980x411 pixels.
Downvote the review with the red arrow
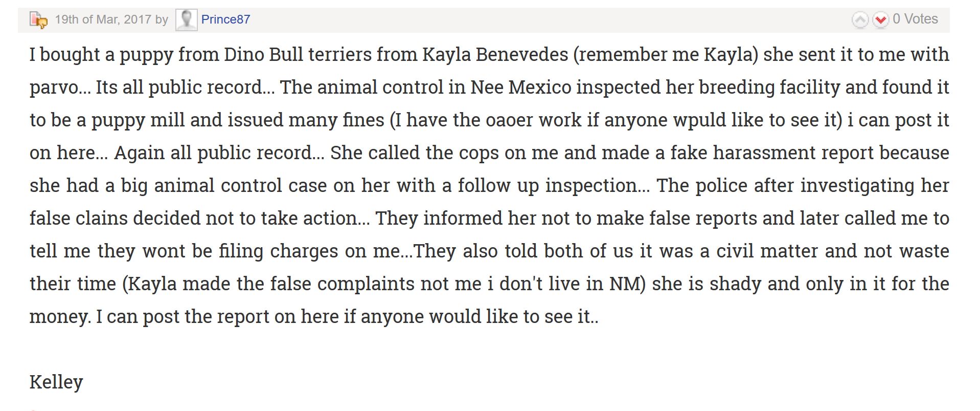click(880, 20)
